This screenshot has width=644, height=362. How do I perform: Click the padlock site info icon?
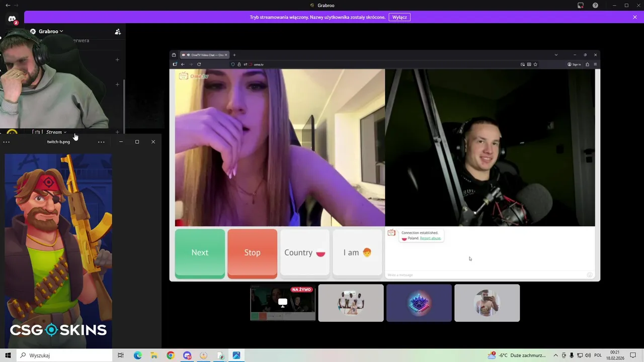(239, 64)
